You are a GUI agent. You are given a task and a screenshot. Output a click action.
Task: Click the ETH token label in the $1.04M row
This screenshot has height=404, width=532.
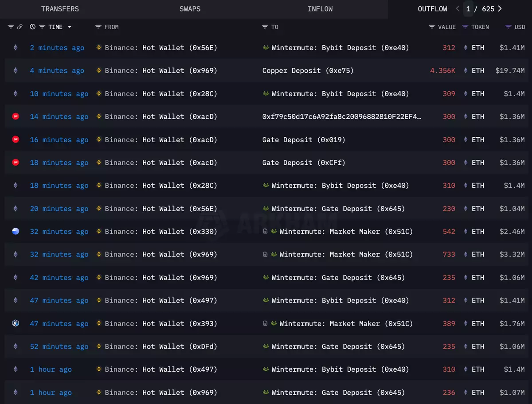pyautogui.click(x=478, y=209)
